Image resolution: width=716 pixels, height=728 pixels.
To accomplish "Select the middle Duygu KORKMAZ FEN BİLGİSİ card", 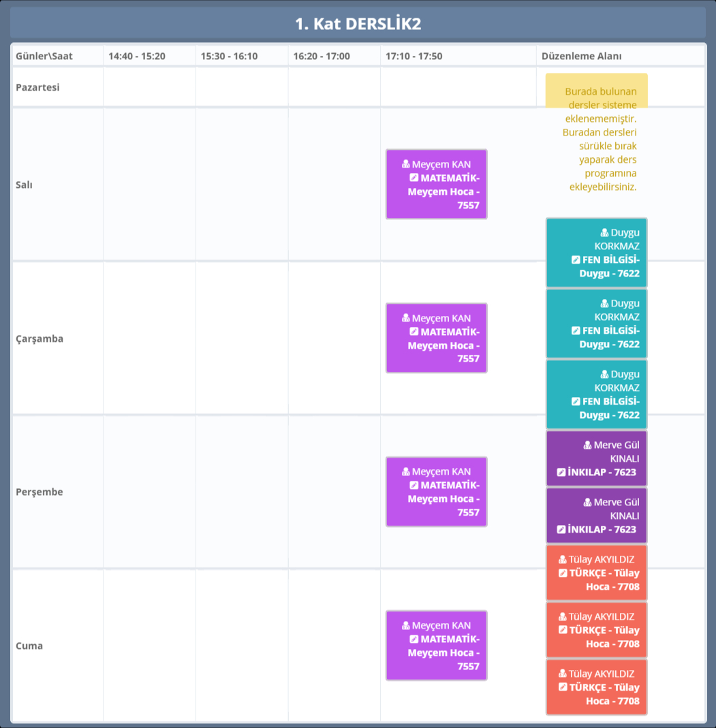I will pos(597,323).
